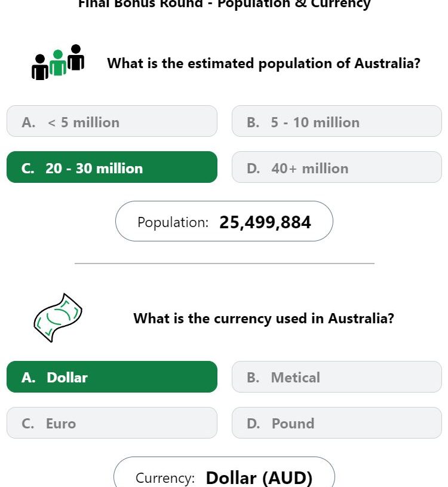Choose answer B. 5 - 10 million
This screenshot has width=448, height=487.
click(x=337, y=122)
